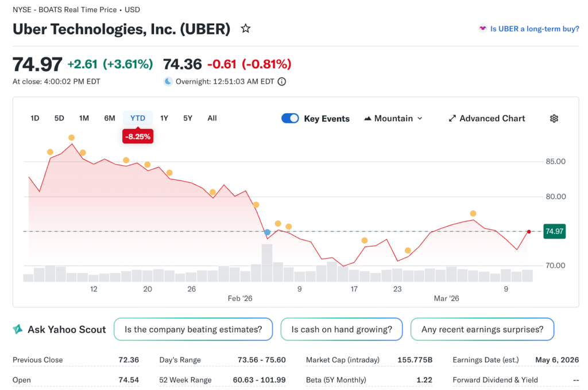
Task: Click the mountain chart type icon
Action: coord(368,119)
